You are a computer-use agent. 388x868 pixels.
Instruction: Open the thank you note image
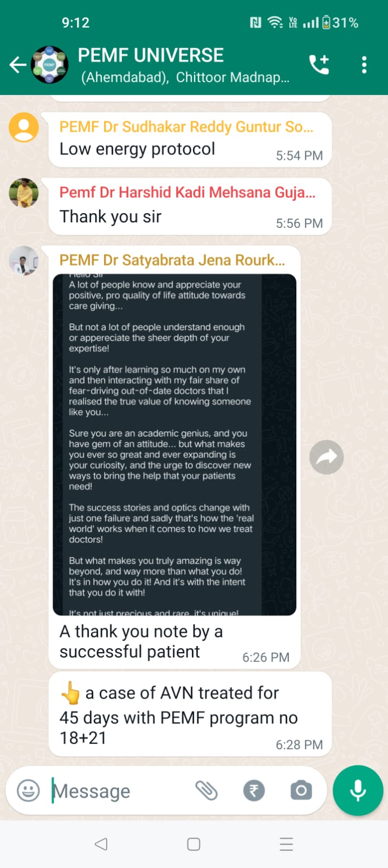(174, 445)
